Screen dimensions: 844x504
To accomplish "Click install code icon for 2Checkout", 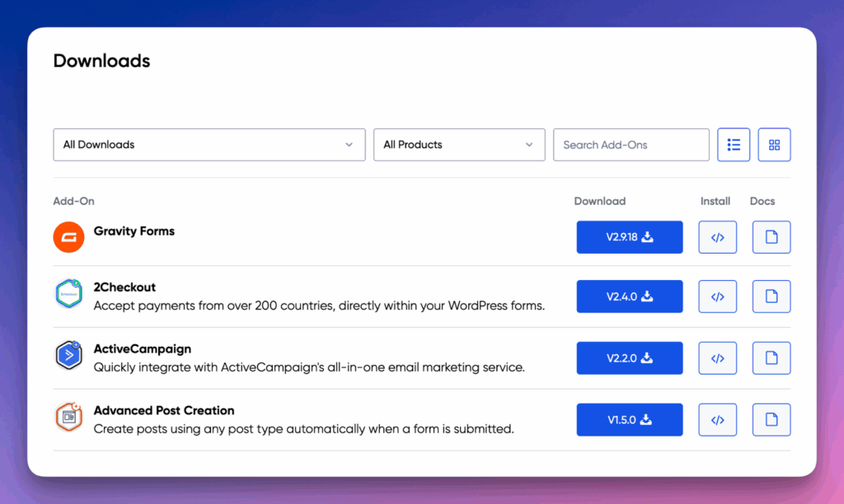I will [718, 296].
